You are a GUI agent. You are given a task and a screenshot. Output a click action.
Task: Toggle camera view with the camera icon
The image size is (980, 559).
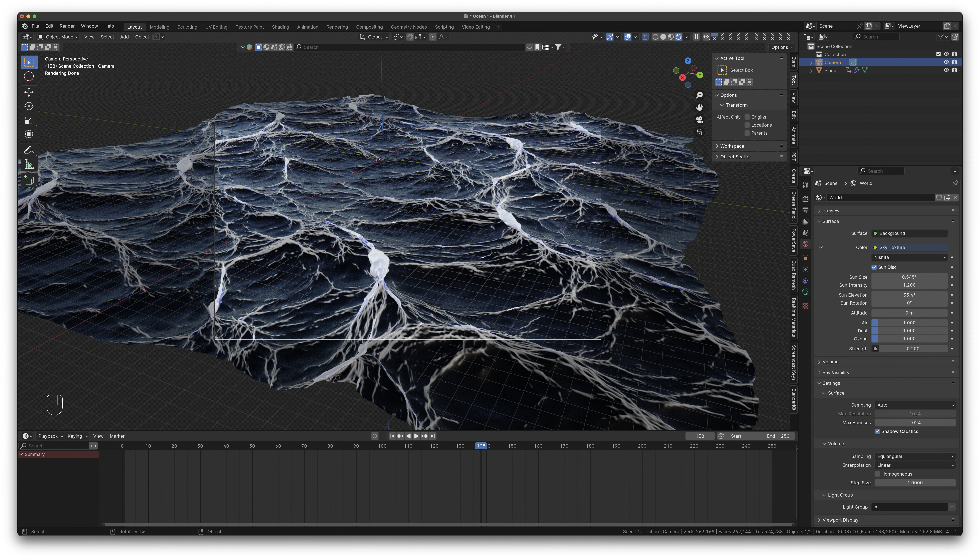pos(700,120)
